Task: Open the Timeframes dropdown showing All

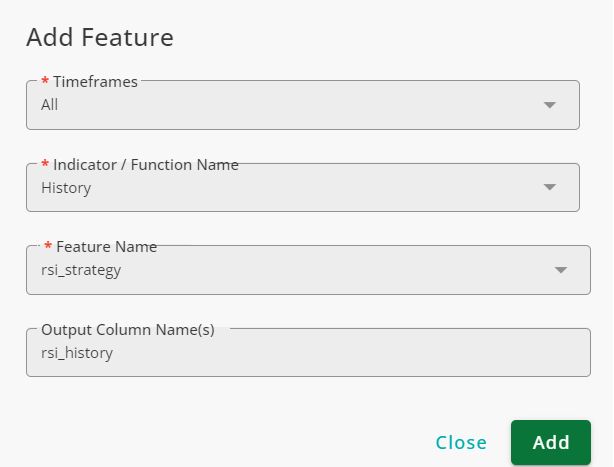Action: pos(303,105)
